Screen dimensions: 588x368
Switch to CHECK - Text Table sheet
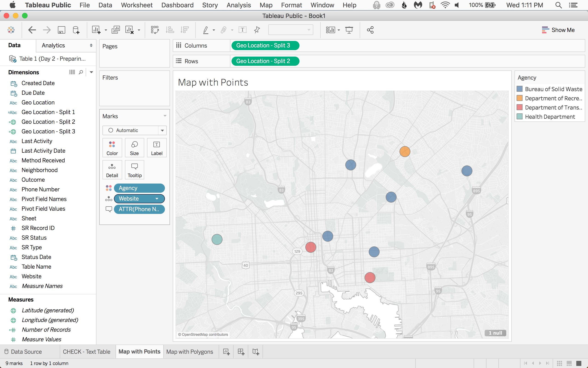[87, 352]
